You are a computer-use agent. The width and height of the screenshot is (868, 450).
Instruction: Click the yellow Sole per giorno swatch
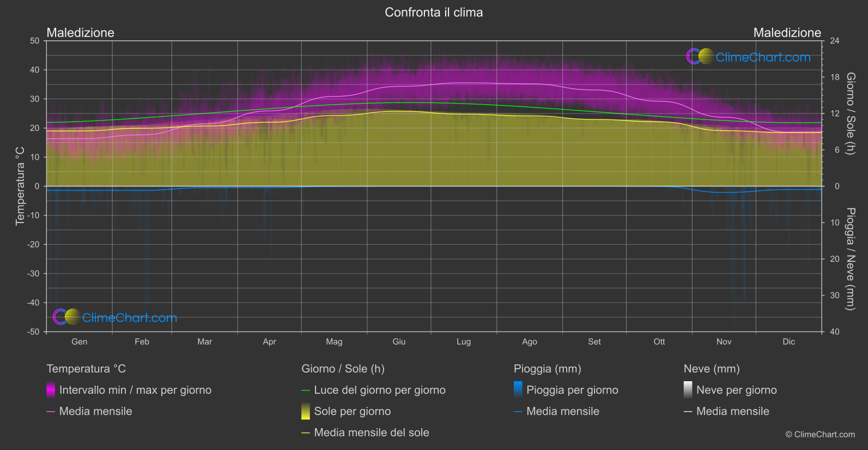point(306,411)
